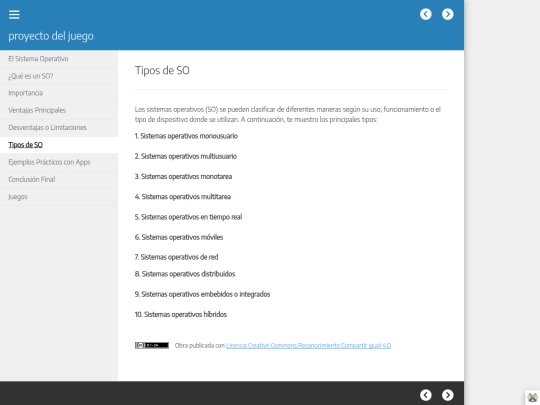Go to next page using top arrow
The height and width of the screenshot is (405, 540).
pos(448,14)
